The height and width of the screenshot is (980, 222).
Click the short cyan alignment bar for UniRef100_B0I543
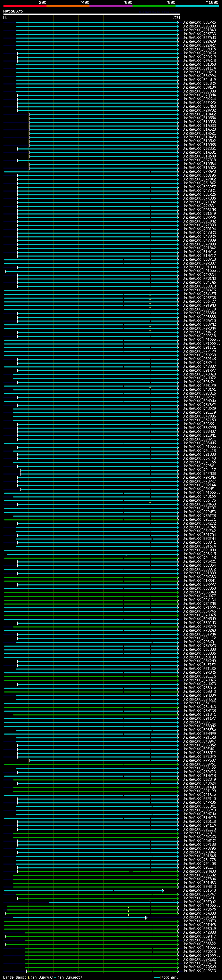coord(84,891)
